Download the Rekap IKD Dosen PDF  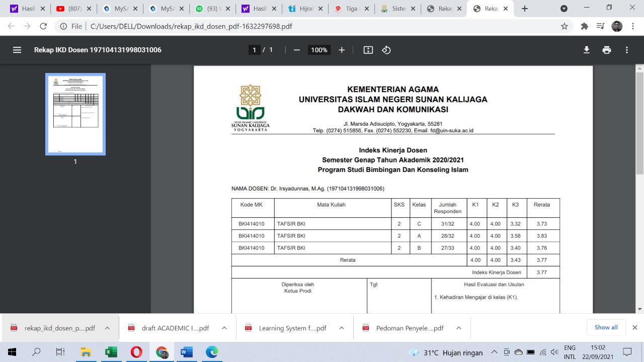coord(587,50)
